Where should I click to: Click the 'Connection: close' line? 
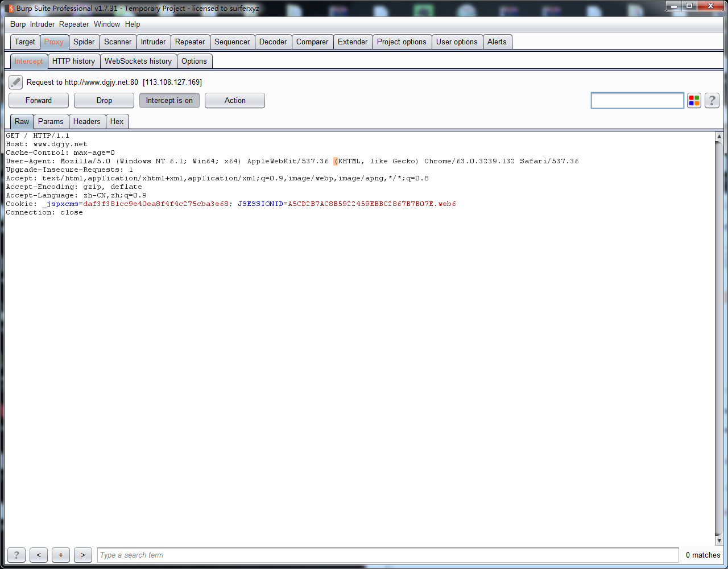(44, 212)
